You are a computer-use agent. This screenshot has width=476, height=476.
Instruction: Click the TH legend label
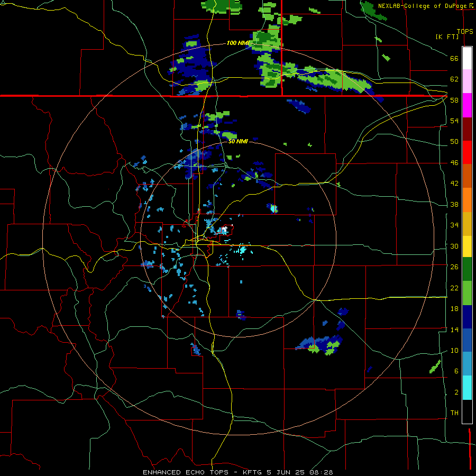454,413
